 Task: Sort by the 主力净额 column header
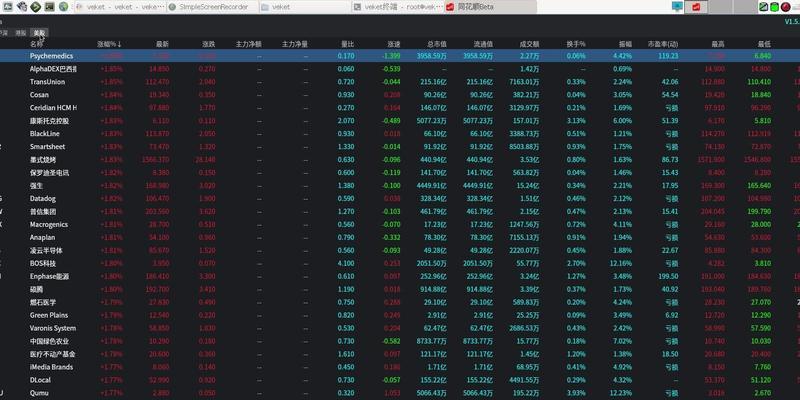248,44
